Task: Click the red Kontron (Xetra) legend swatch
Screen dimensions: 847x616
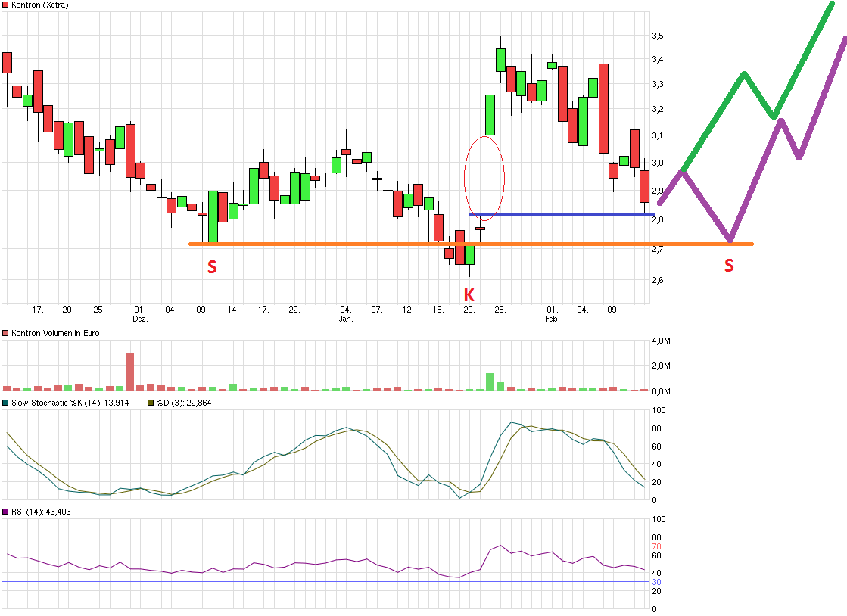Action: coord(5,5)
